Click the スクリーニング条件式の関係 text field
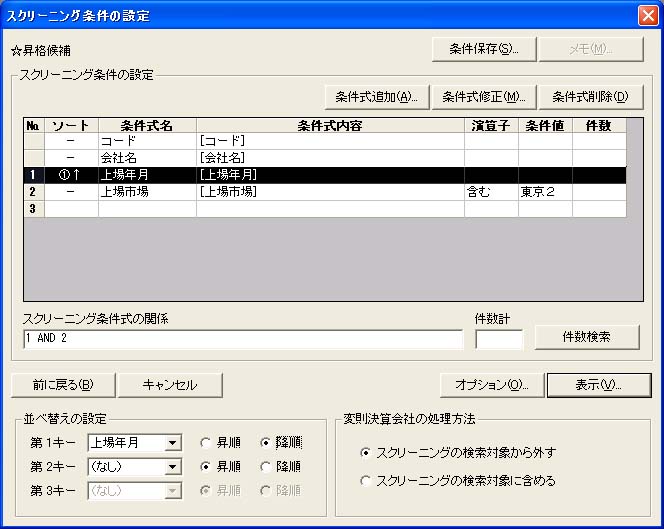 [x=242, y=339]
